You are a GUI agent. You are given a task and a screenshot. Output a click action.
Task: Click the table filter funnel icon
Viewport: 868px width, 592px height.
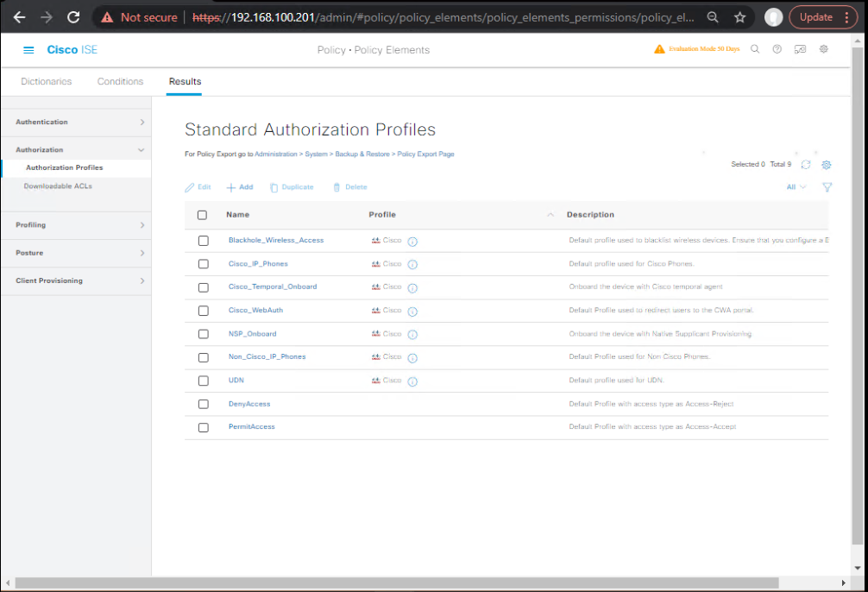click(x=827, y=187)
